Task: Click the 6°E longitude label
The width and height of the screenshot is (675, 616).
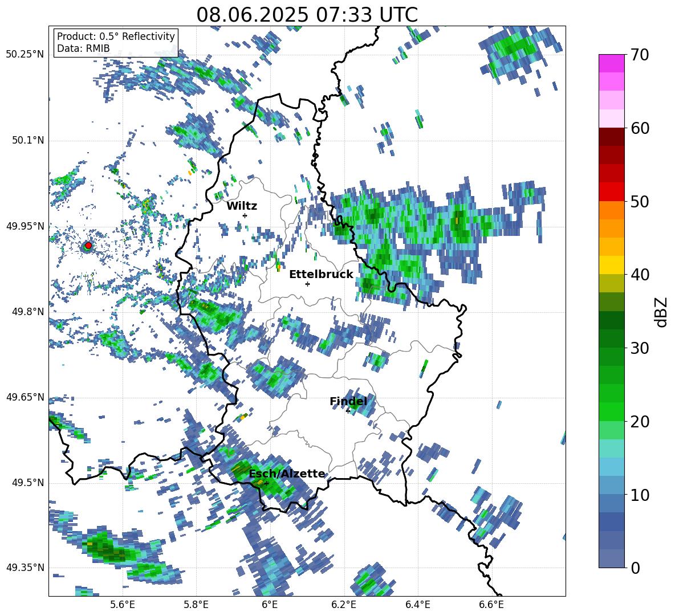Action: point(270,605)
